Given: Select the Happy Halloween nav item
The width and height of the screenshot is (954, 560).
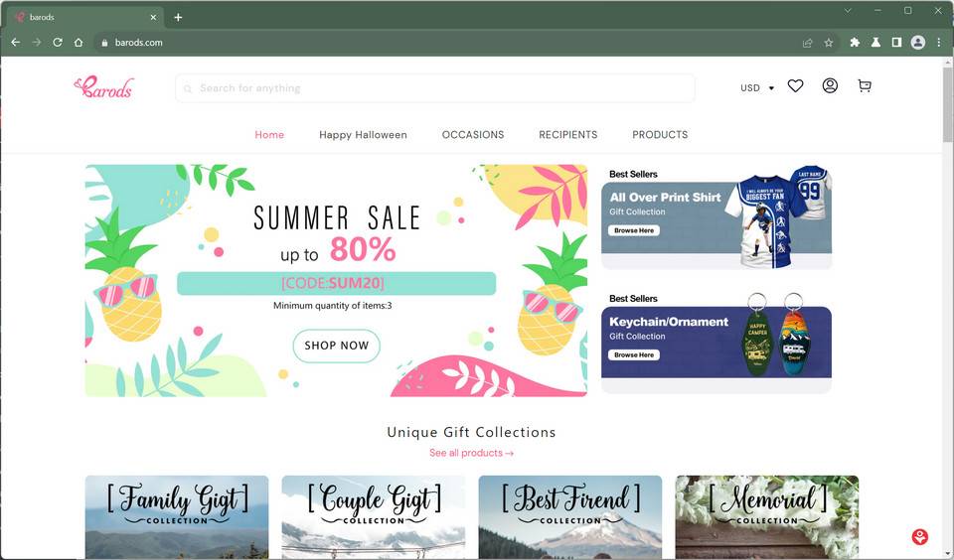Looking at the screenshot, I should (363, 134).
